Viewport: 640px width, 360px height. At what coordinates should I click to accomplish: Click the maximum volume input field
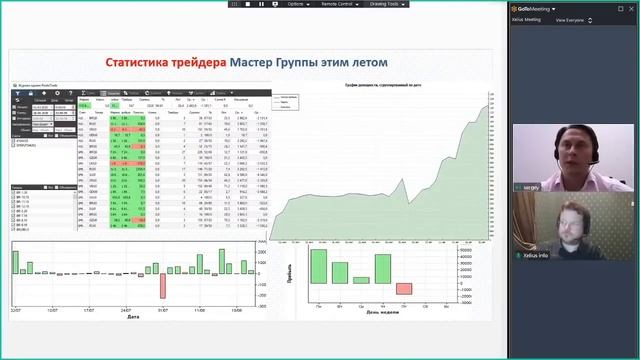tap(65, 130)
